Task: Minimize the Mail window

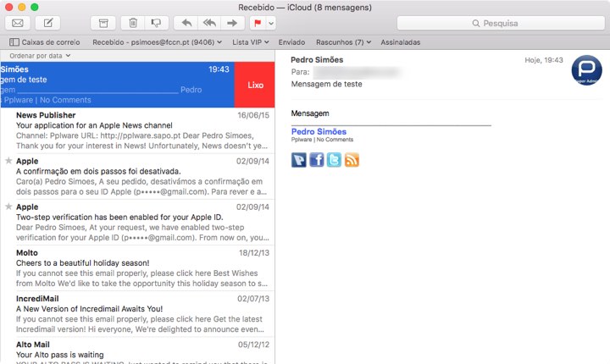Action: (22, 7)
